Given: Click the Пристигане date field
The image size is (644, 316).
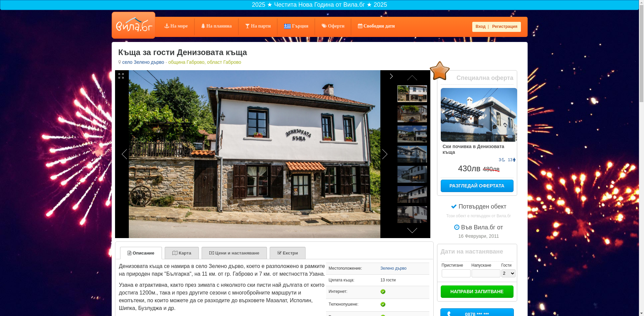Looking at the screenshot, I should point(456,273).
